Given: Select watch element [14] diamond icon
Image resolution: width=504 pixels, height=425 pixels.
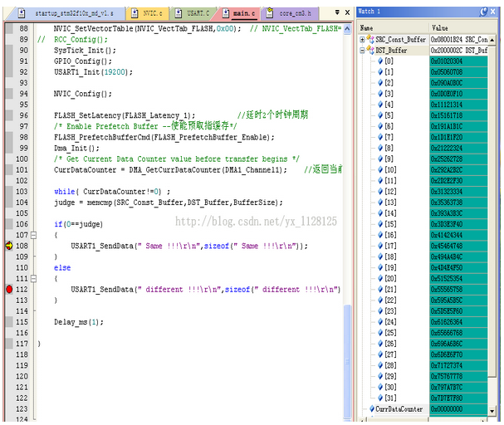Looking at the screenshot, I should pos(380,213).
